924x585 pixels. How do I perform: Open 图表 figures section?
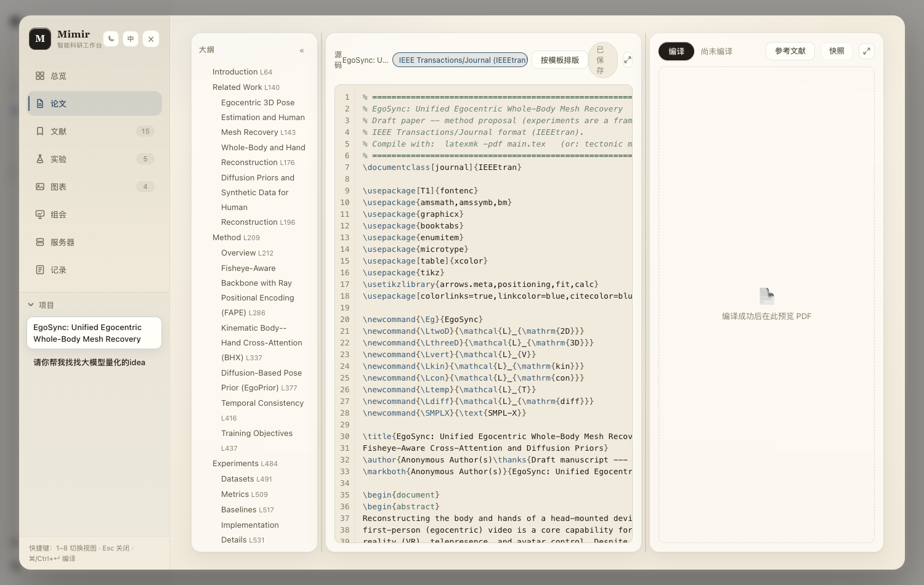[94, 187]
